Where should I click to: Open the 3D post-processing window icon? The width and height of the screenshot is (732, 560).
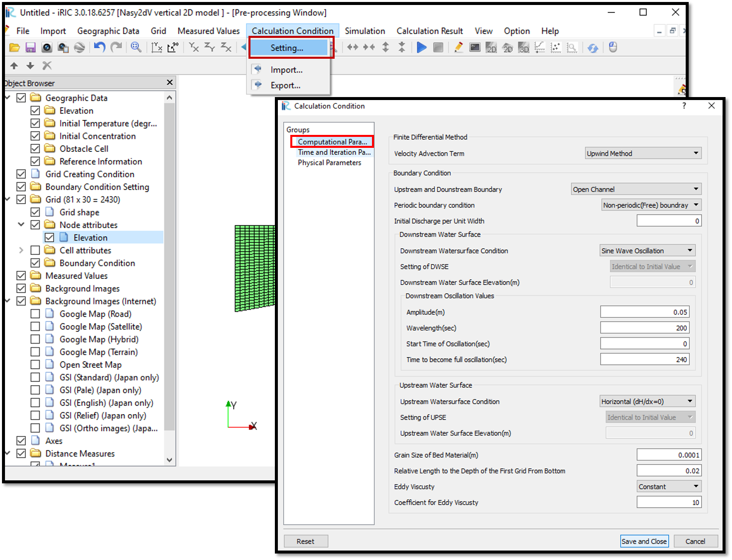coord(524,48)
